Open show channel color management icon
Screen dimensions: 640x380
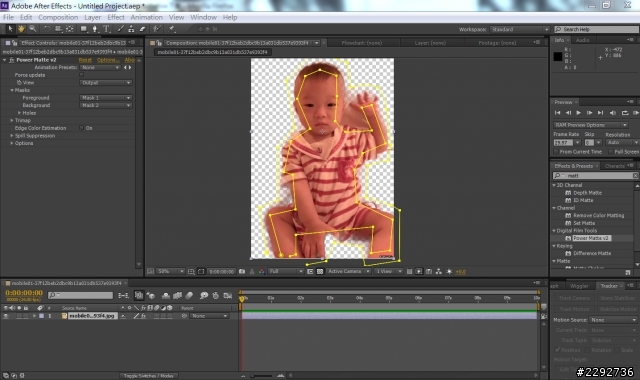click(262, 271)
